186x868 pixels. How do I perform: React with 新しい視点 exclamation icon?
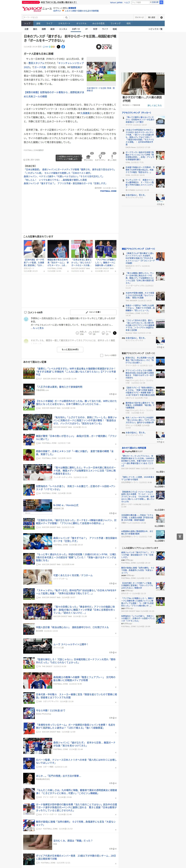(x=112, y=157)
